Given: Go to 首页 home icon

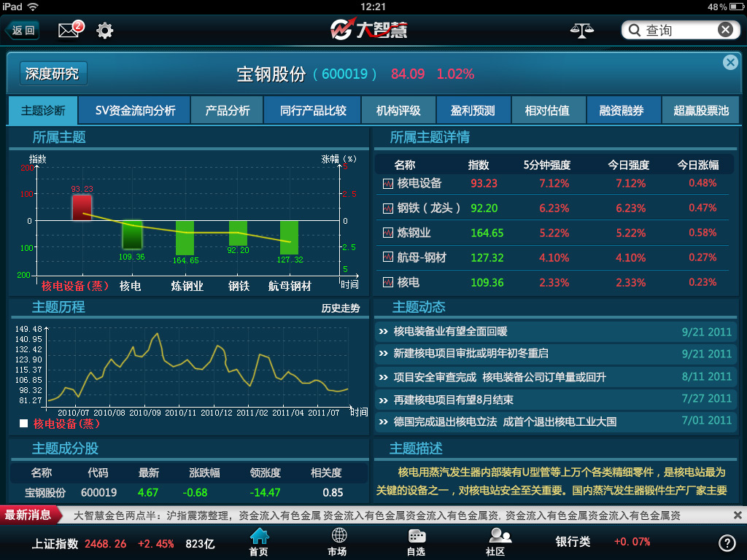Looking at the screenshot, I should click(x=259, y=542).
